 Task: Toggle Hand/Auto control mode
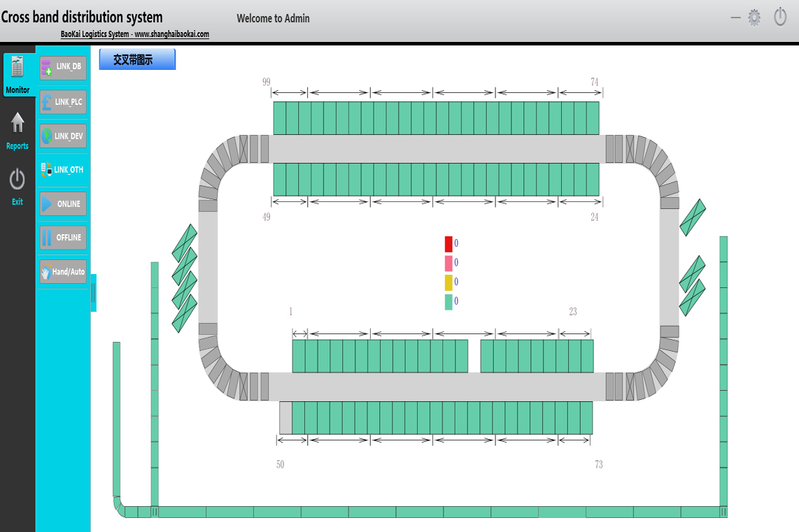(x=63, y=272)
